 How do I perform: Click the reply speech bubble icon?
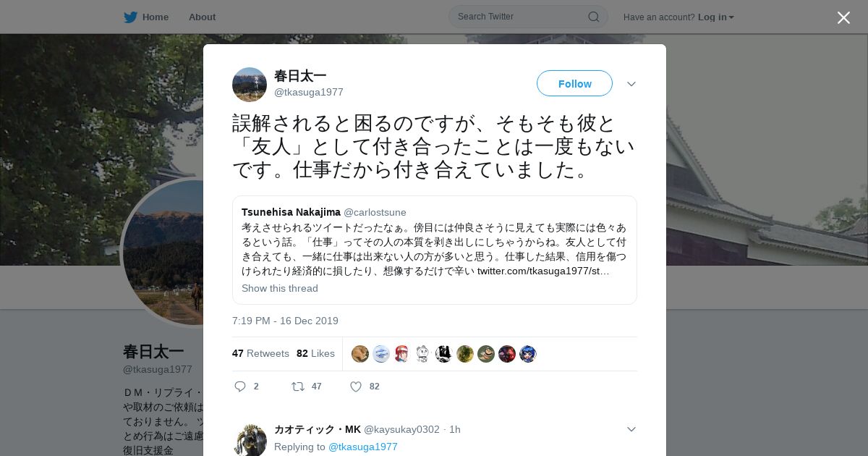(240, 387)
